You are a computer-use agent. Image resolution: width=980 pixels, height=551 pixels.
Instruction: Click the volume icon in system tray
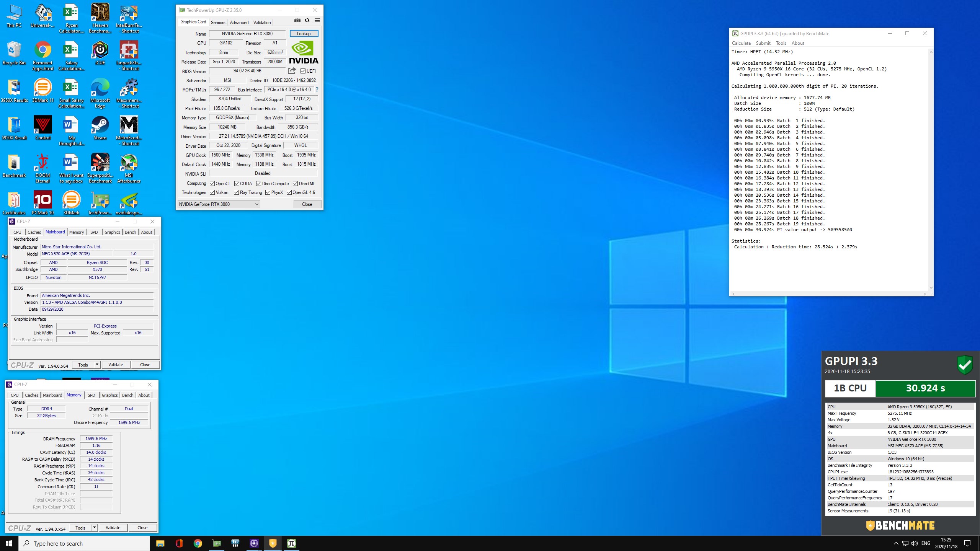click(x=915, y=543)
